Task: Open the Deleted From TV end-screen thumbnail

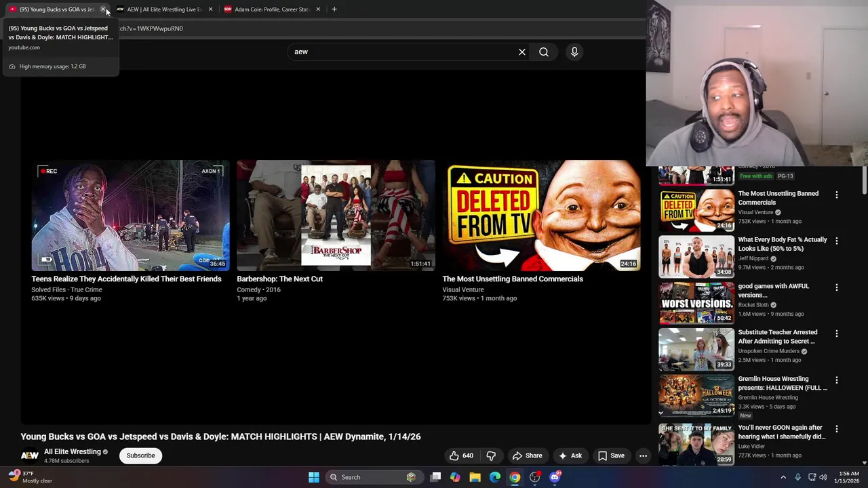Action: 541,216
